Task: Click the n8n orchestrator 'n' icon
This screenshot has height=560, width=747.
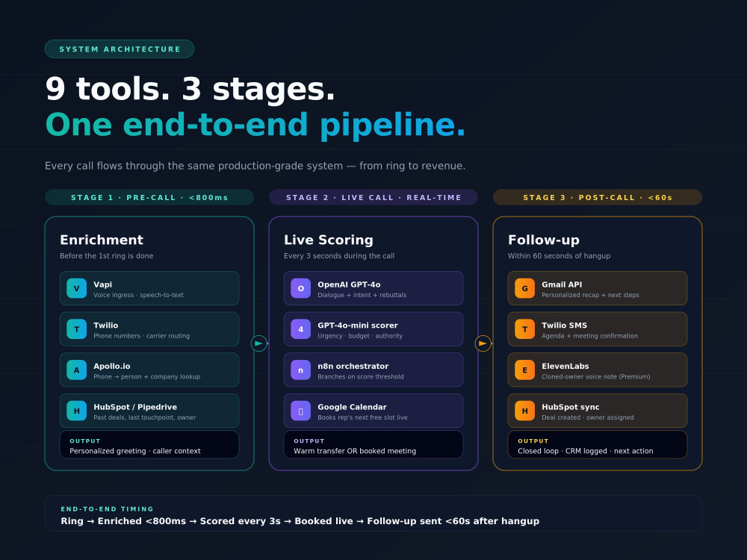Action: tap(300, 370)
